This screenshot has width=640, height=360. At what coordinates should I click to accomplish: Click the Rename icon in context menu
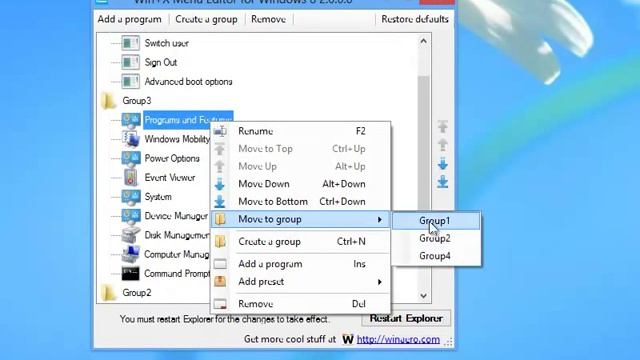(x=220, y=131)
